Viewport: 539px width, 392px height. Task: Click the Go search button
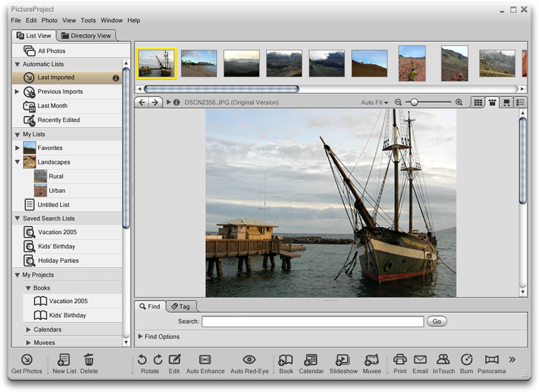click(x=437, y=321)
